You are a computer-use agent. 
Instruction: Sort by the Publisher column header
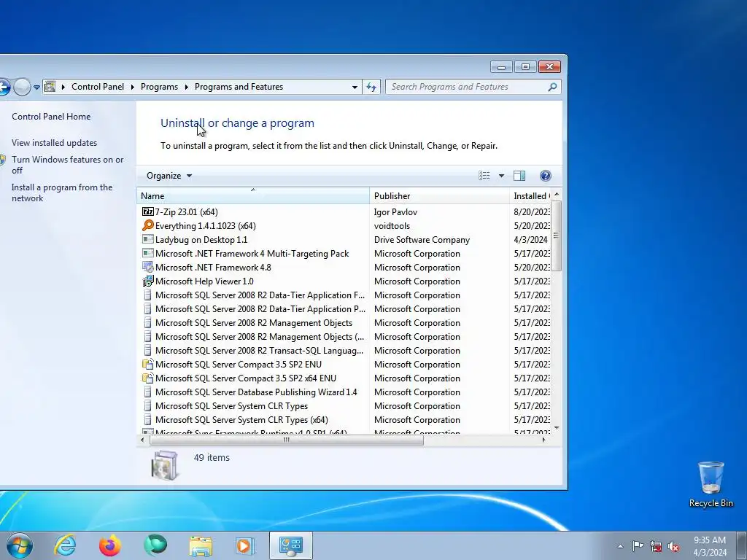point(439,195)
